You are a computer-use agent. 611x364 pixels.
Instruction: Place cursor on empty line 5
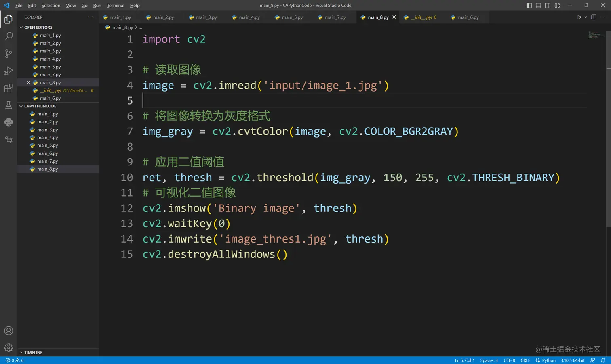point(364,100)
